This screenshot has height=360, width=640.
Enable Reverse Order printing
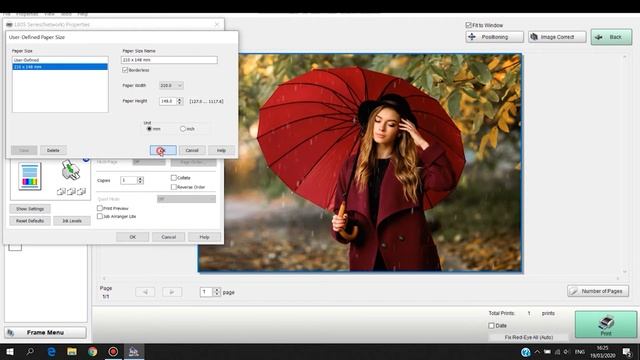click(x=174, y=187)
